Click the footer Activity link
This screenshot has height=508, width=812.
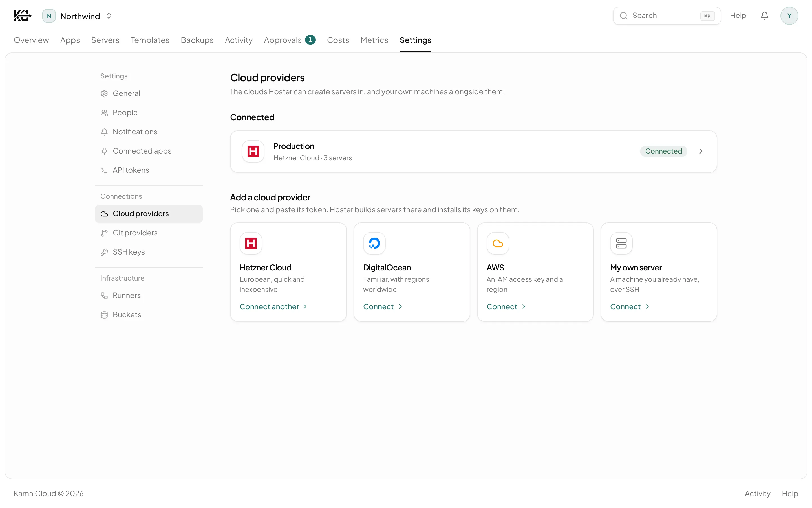(x=757, y=494)
